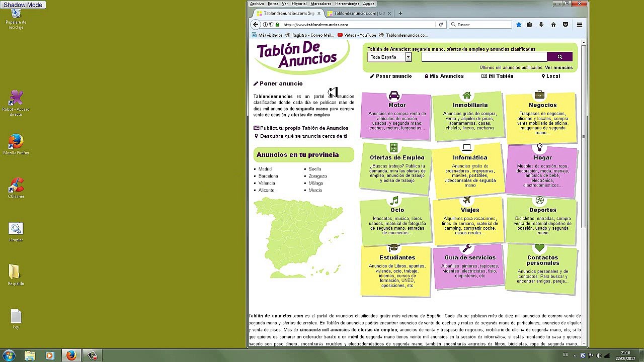Show bookmarks library icon in toolbar

point(529,24)
